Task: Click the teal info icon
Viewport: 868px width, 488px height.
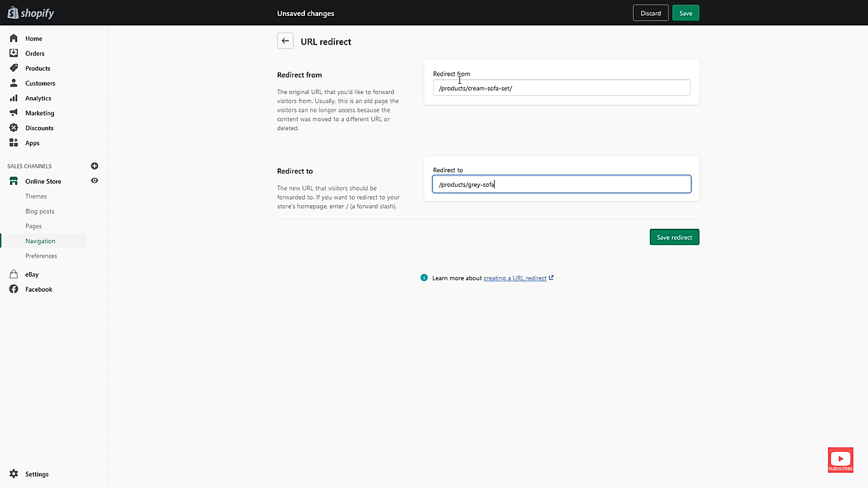Action: point(424,278)
